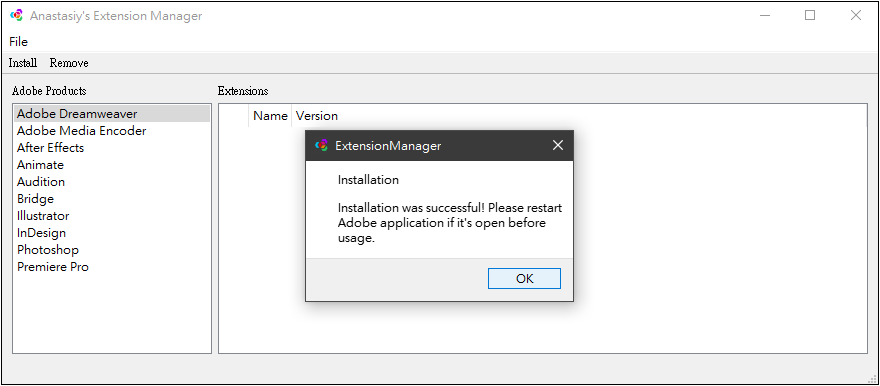Open the File menu

pos(19,42)
